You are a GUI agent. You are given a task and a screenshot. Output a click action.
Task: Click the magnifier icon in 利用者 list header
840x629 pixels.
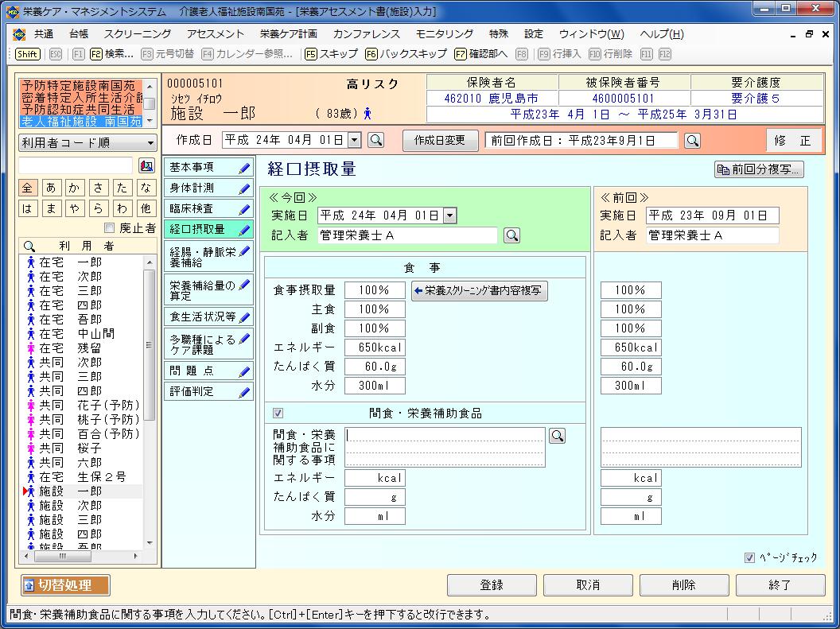coord(29,247)
